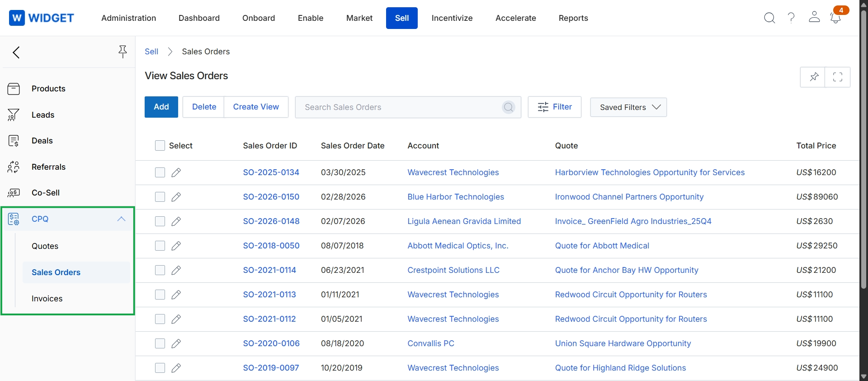Screen dimensions: 868x381
Task: Open Invoices in the CPQ submenu
Action: [47, 299]
